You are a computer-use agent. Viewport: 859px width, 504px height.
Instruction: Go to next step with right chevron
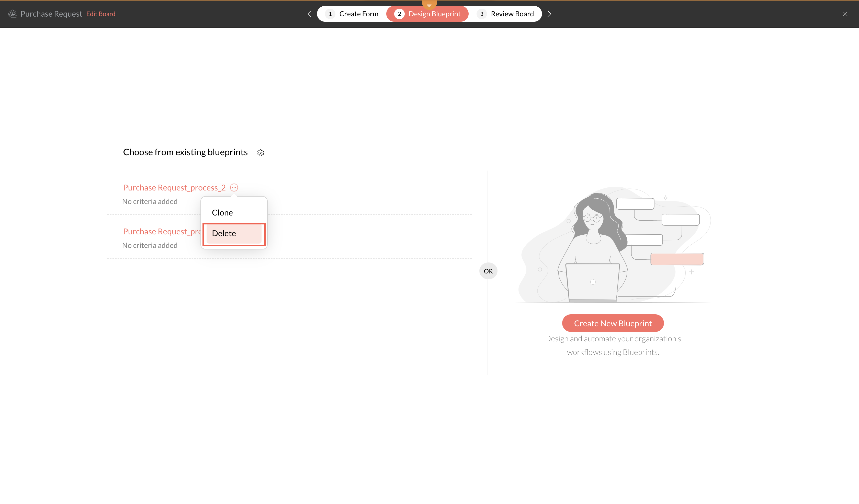pyautogui.click(x=549, y=14)
